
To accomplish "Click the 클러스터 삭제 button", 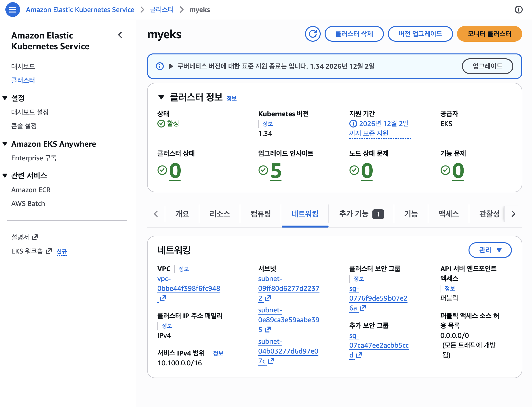I will coord(354,34).
